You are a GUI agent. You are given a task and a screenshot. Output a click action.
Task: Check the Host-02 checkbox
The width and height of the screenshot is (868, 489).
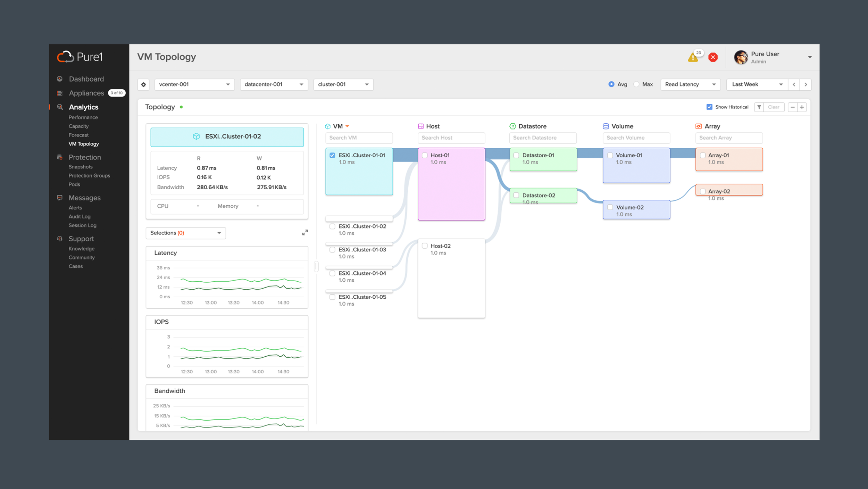coord(425,246)
